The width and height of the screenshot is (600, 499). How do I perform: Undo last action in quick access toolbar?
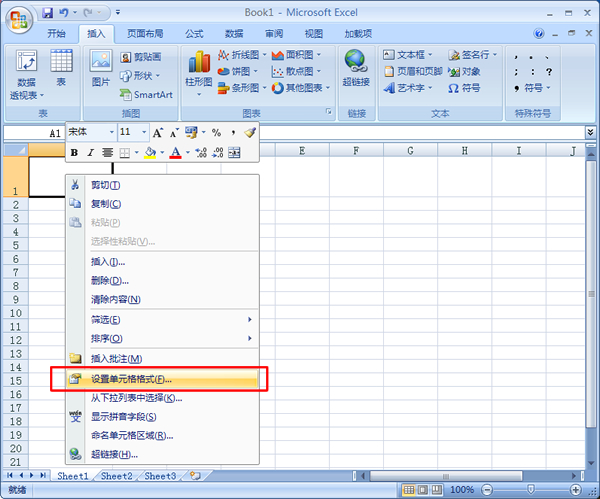(x=63, y=13)
